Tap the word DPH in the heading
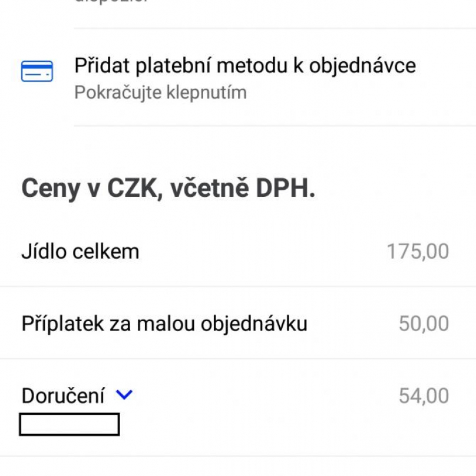Viewport: 476px width, 476px height. pos(285,188)
